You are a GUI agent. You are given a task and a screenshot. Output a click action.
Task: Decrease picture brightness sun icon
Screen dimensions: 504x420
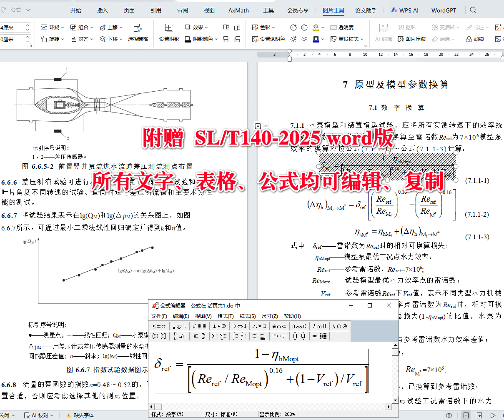tap(304, 39)
